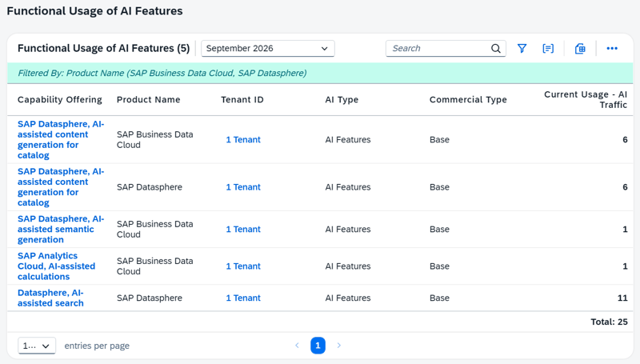Viewport: 640px width, 364px height.
Task: Open the September 2026 month dropdown
Action: point(268,49)
